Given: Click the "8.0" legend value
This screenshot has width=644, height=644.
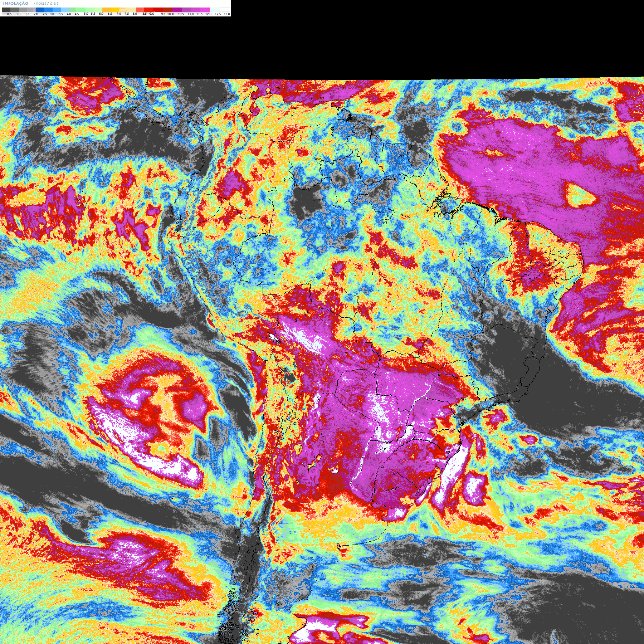Looking at the screenshot, I should coord(135,14).
